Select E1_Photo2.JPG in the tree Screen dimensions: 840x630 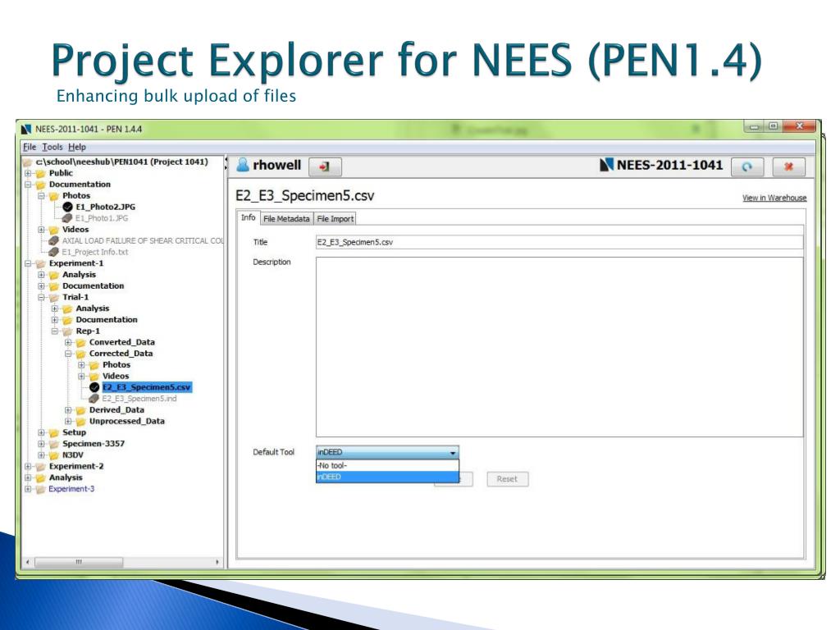click(106, 207)
